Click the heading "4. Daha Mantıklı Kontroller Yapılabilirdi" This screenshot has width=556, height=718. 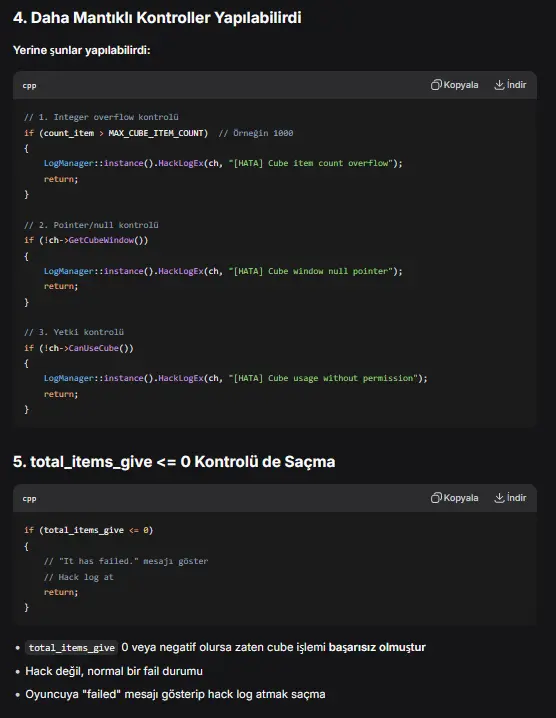click(x=157, y=18)
